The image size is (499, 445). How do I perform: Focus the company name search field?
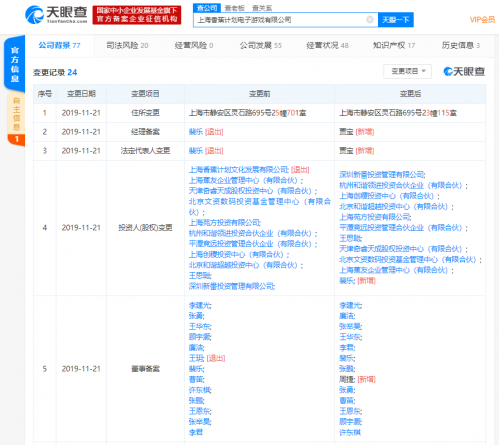280,20
